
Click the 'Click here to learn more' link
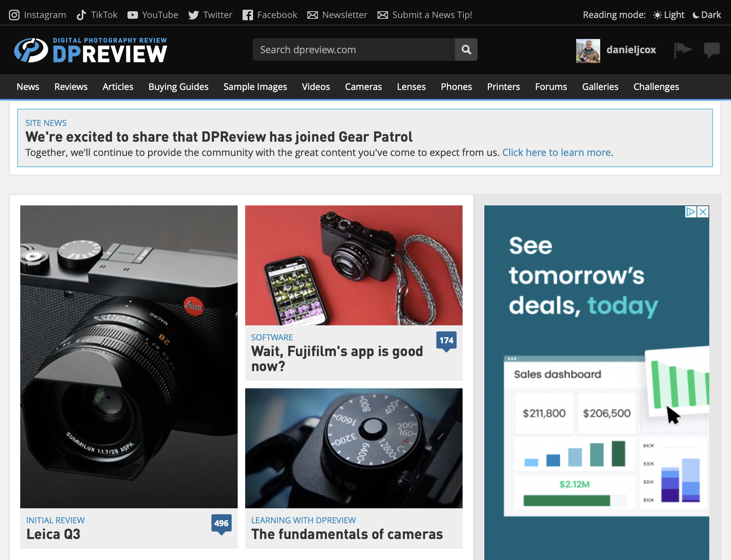tap(556, 153)
